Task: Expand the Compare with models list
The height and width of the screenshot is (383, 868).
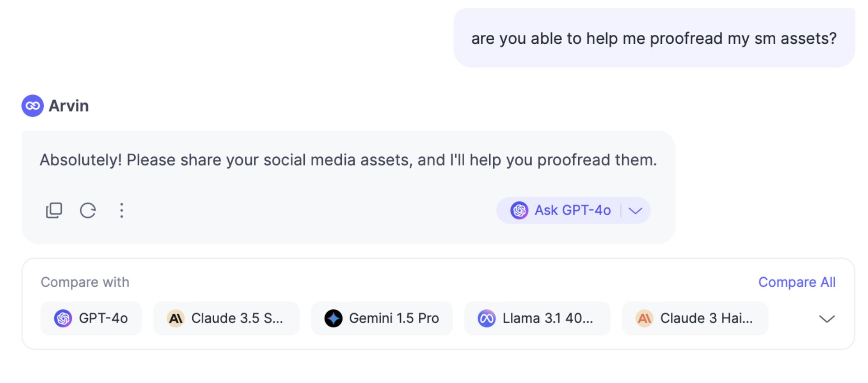Action: tap(826, 319)
